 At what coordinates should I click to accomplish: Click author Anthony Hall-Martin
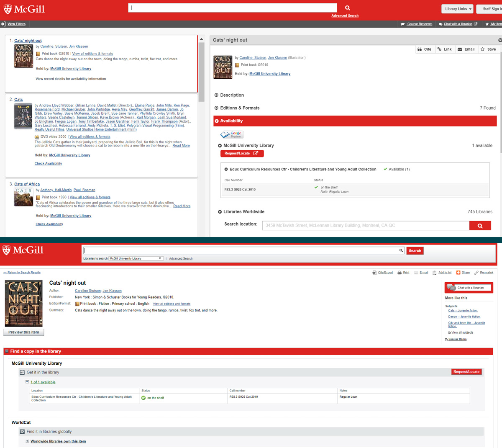coord(56,190)
